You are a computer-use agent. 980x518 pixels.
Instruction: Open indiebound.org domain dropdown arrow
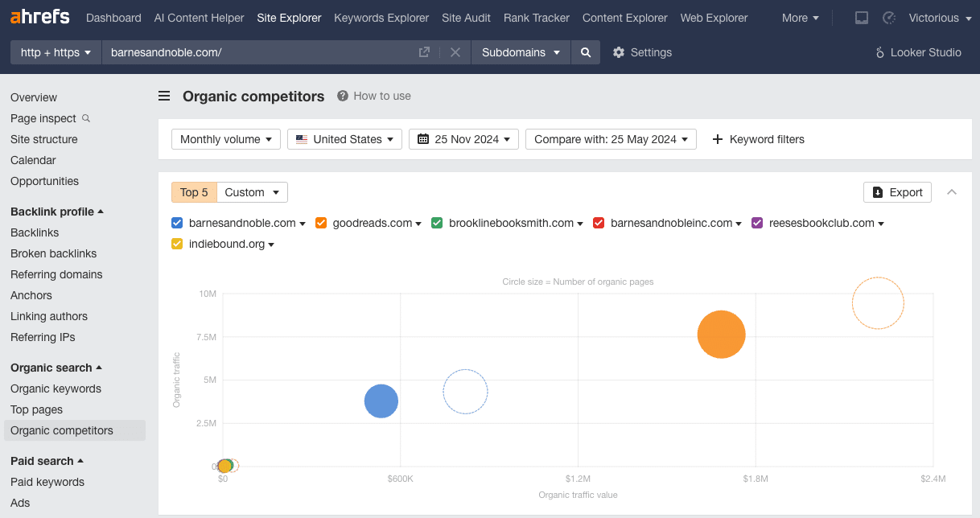click(x=271, y=245)
